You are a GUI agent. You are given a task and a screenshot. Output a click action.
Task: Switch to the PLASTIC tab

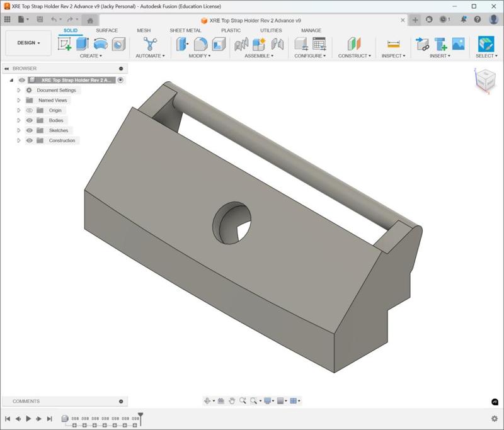coord(231,30)
